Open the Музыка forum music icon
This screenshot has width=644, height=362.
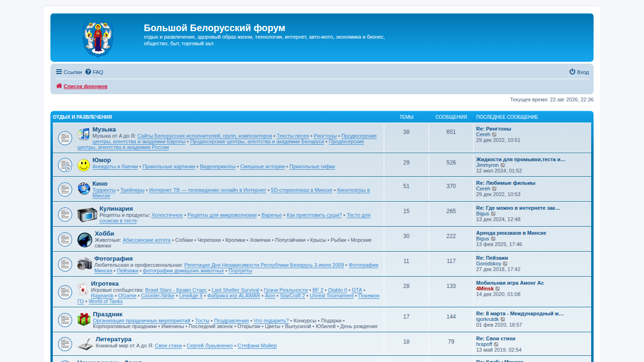click(x=83, y=134)
